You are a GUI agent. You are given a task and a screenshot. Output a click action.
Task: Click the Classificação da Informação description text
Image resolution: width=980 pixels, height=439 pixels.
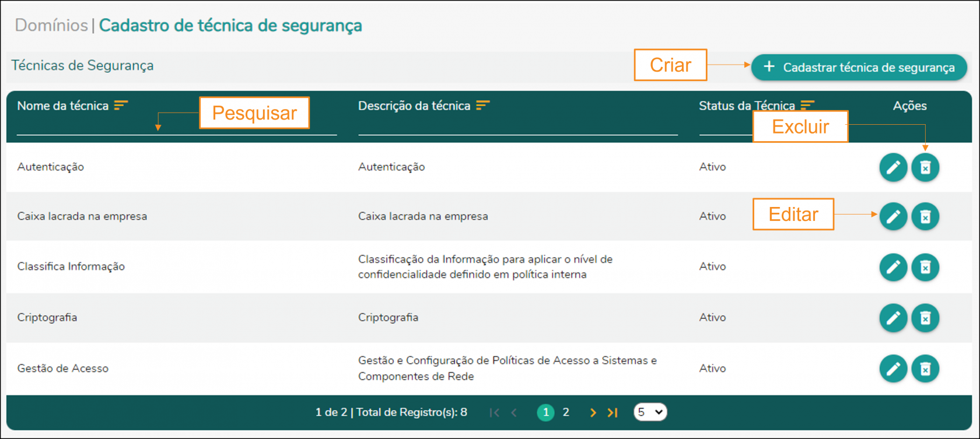[485, 267]
